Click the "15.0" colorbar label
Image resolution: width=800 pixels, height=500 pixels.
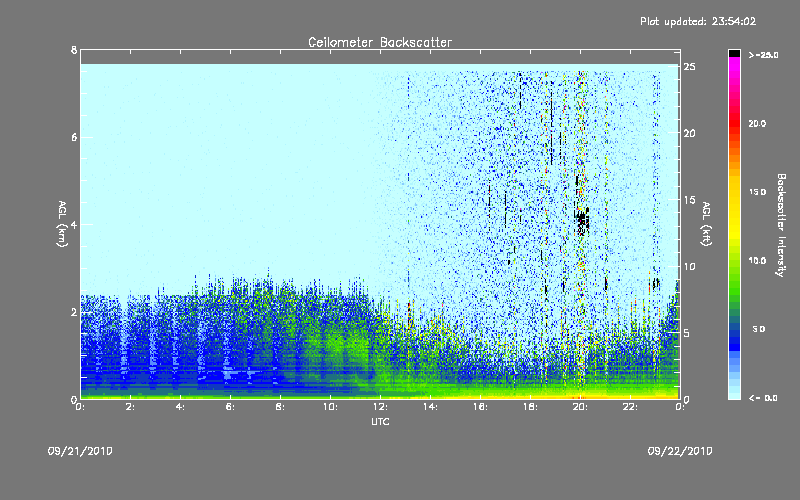tap(757, 192)
